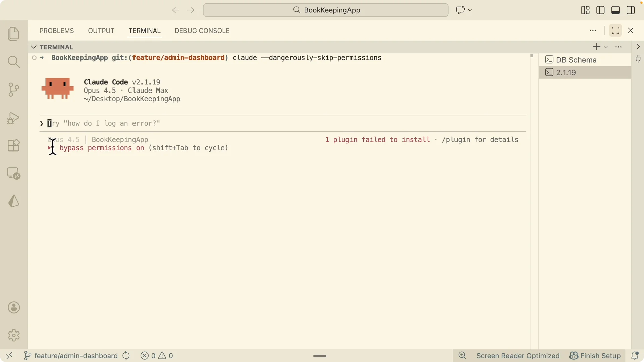Screen dimensions: 644x362
Task: Click the 'feature/admin-dashboard' prompt branch text
Action: pyautogui.click(x=178, y=58)
